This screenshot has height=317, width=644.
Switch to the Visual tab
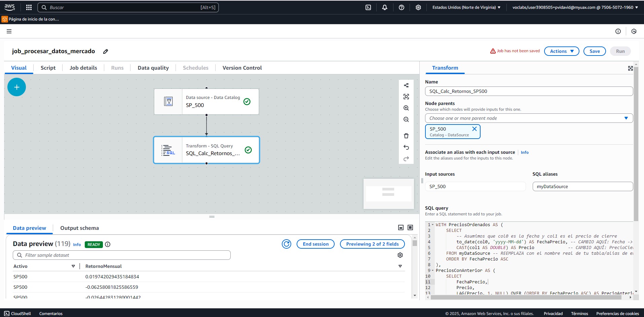pos(19,68)
